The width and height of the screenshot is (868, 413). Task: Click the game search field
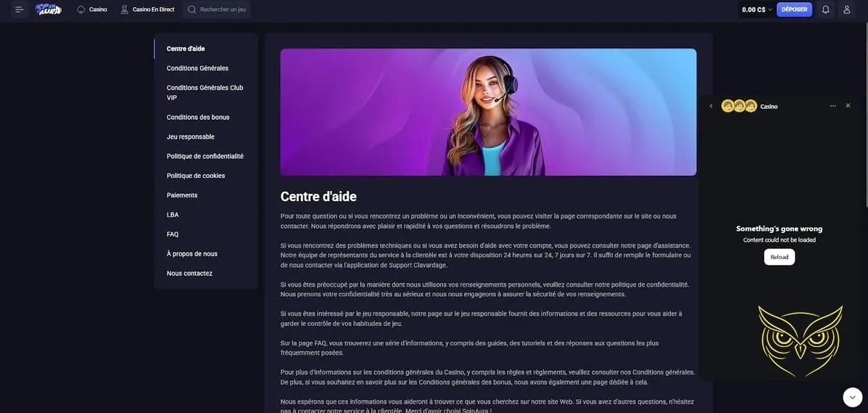point(217,9)
